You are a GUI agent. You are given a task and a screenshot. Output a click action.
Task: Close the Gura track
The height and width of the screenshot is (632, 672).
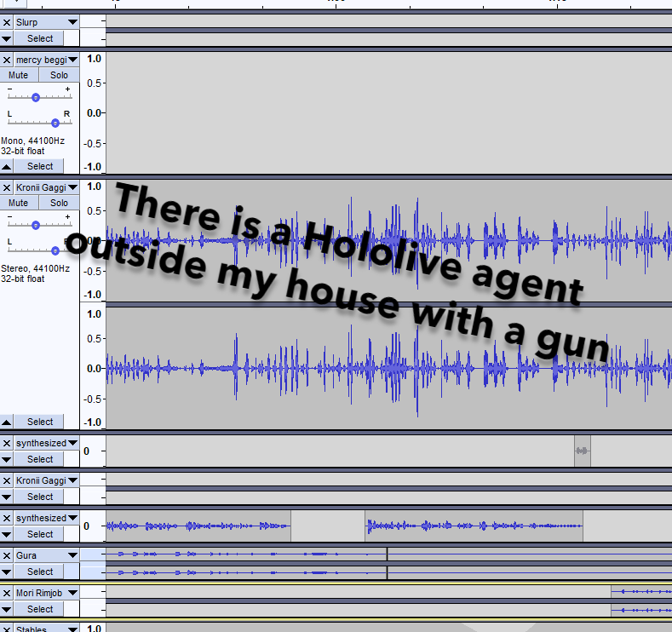pos(7,555)
